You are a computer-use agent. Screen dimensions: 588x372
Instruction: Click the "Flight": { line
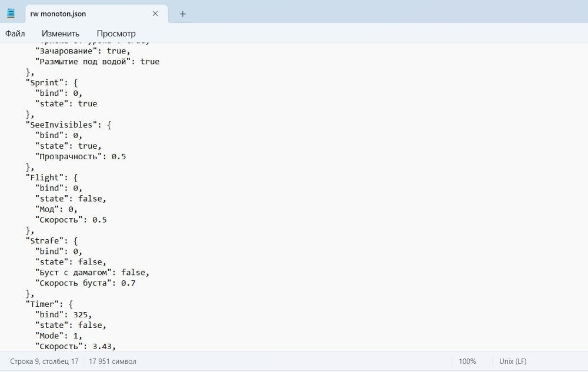[51, 177]
